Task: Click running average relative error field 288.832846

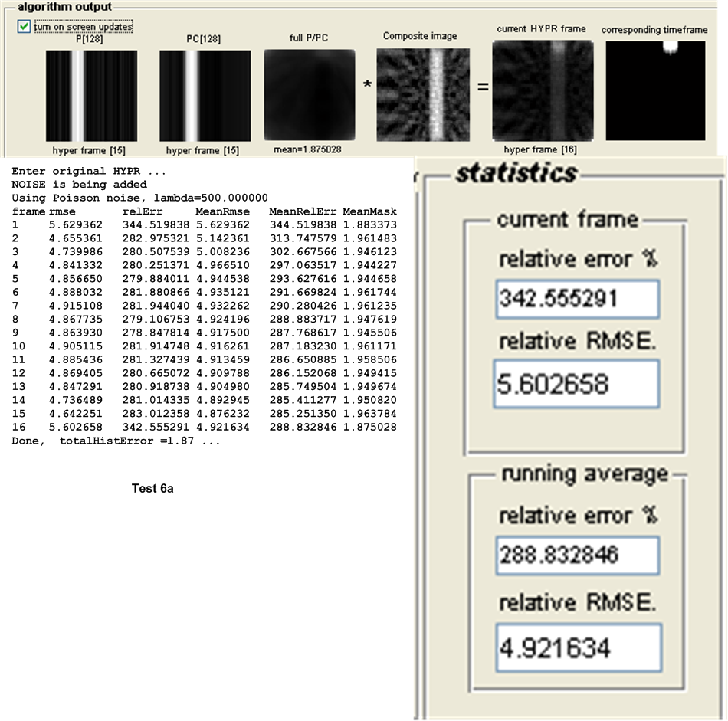Action: (x=577, y=555)
